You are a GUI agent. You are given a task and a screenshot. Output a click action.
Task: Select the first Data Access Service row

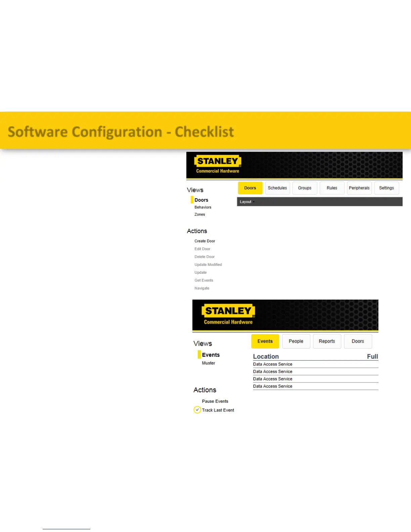point(316,364)
